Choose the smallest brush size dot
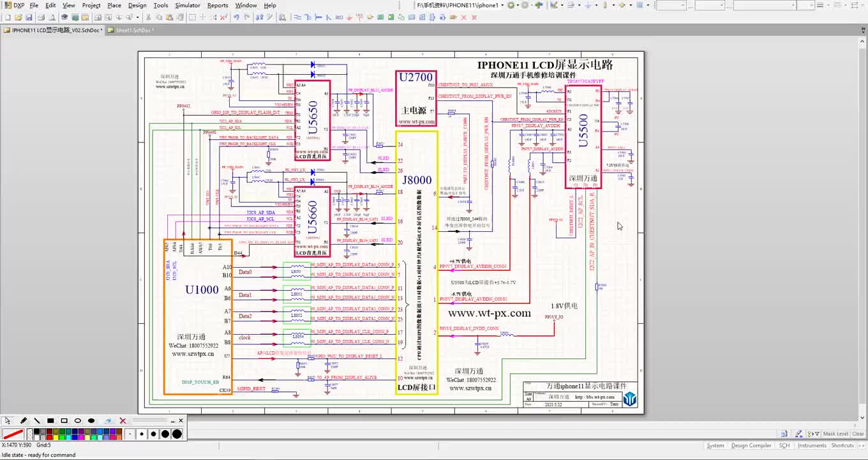The width and height of the screenshot is (868, 460). coord(130,434)
